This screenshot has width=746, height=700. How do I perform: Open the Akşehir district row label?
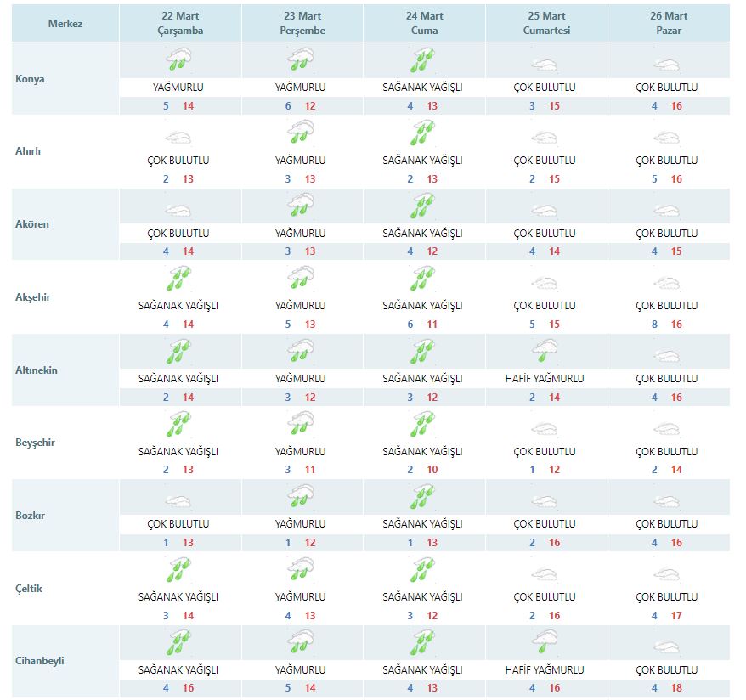point(34,297)
